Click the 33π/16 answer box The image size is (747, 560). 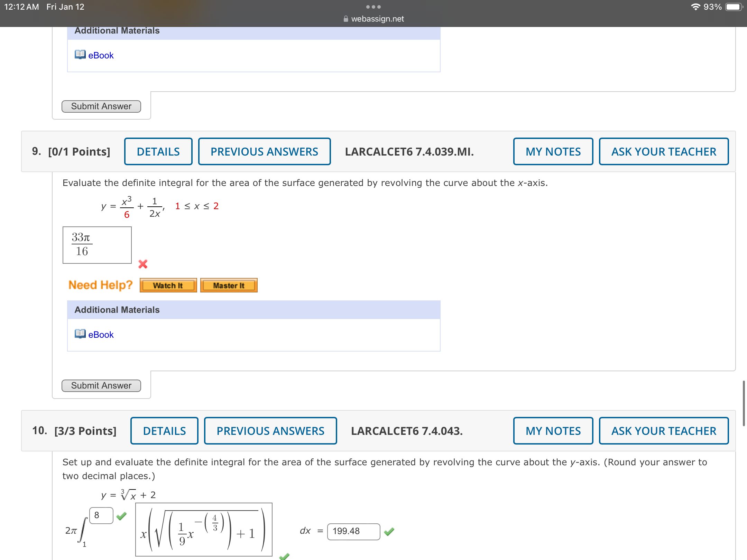point(97,245)
